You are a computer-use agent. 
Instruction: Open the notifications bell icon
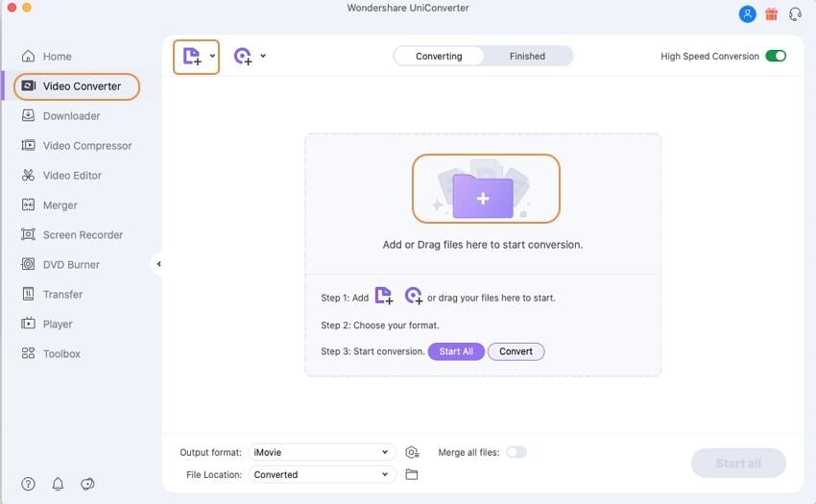pos(59,484)
